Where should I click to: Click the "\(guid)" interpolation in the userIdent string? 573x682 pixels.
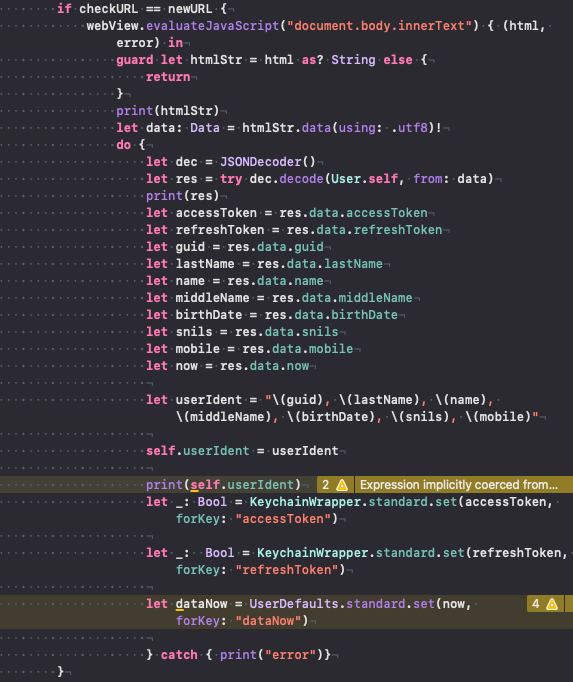point(298,400)
